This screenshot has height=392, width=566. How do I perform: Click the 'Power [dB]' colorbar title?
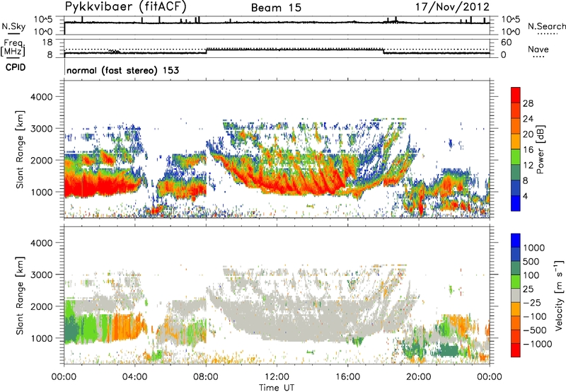[x=540, y=149]
